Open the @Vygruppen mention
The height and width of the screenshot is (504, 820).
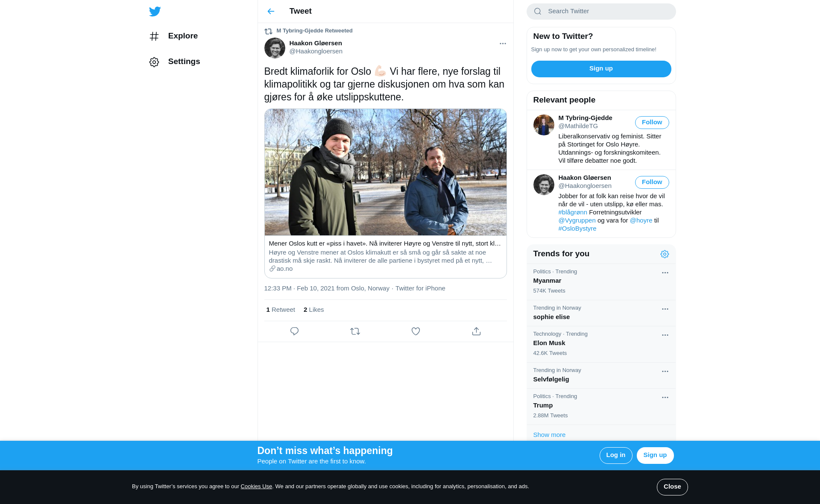pyautogui.click(x=577, y=220)
